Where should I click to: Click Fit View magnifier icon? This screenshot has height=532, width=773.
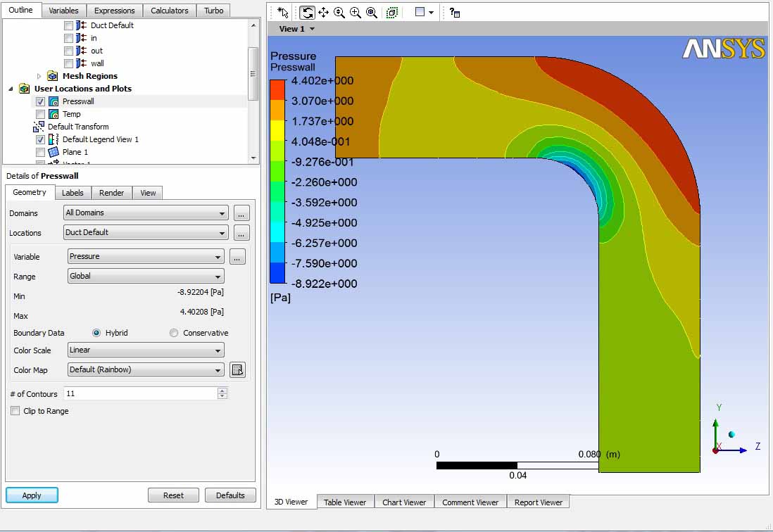(x=372, y=13)
